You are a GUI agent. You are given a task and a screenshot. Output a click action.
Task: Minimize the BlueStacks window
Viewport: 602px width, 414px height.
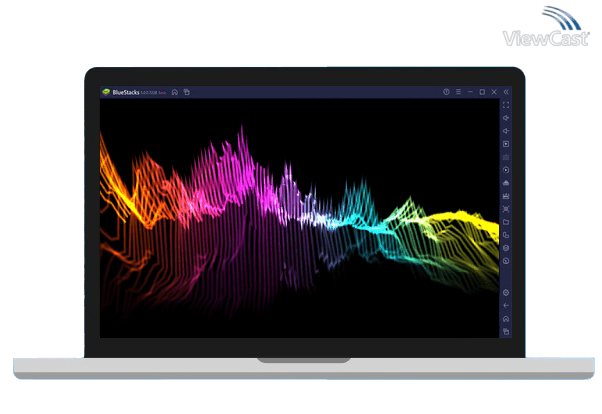[x=470, y=92]
